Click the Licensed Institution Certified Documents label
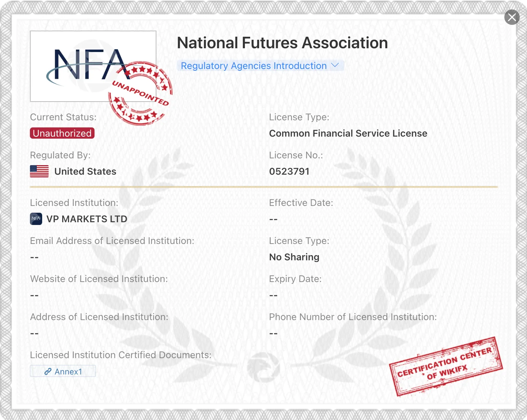This screenshot has width=527, height=420. 121,355
